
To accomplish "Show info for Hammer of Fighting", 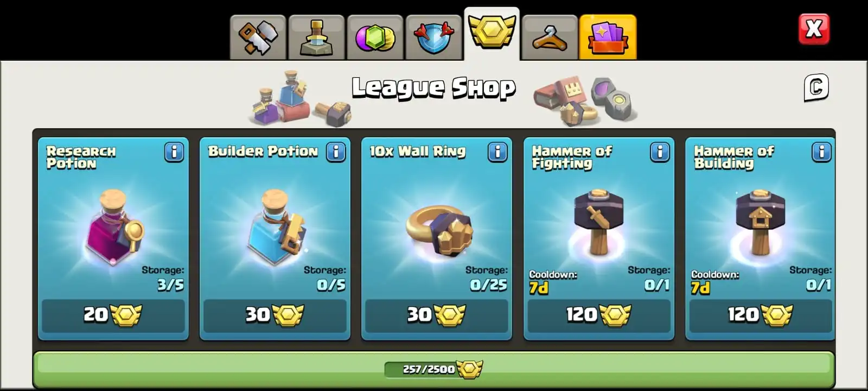I will 660,152.
